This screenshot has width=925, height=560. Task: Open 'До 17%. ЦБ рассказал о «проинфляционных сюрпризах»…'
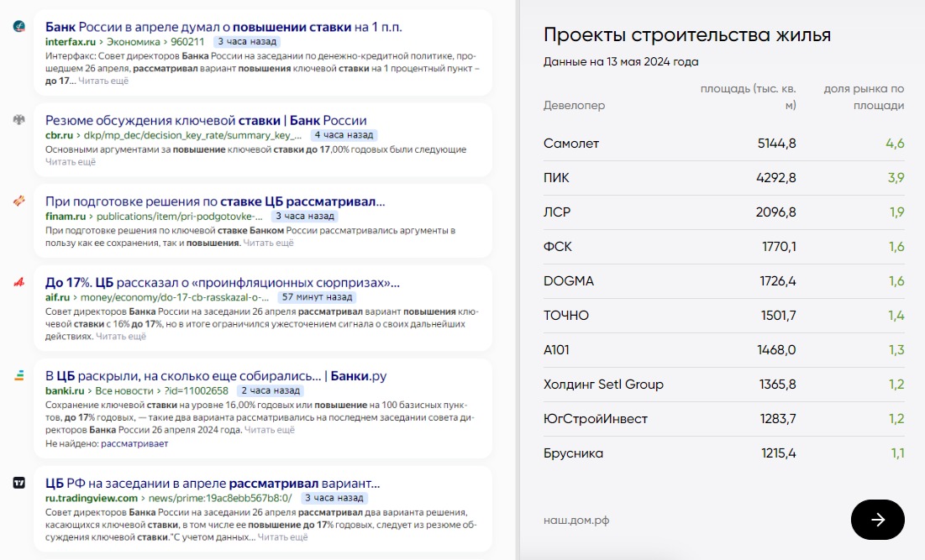(x=223, y=283)
